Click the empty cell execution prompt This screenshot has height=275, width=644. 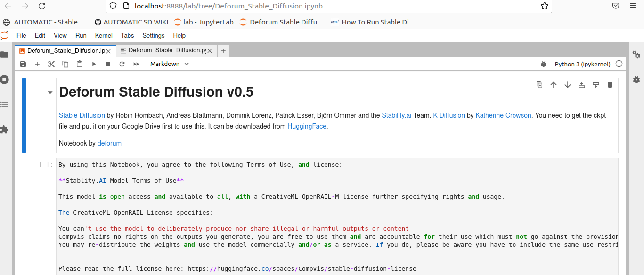[x=46, y=165]
